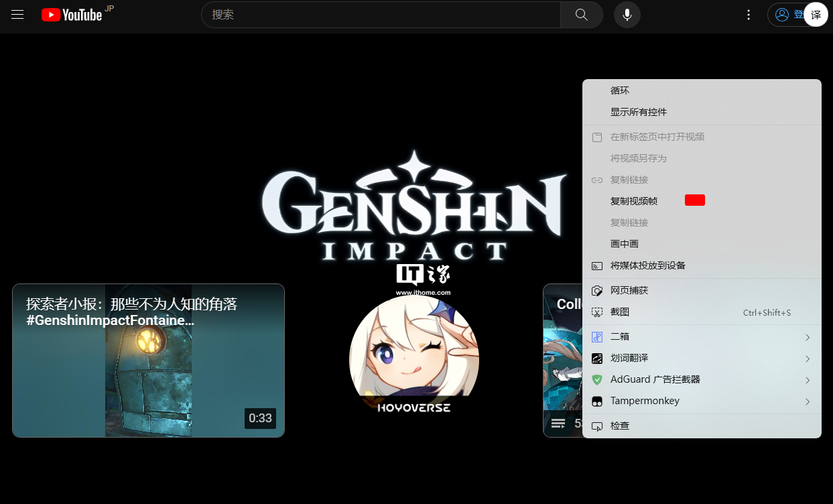This screenshot has width=833, height=504.
Task: Click the cast icon beside 将媒体投放到设备
Action: [x=597, y=265]
